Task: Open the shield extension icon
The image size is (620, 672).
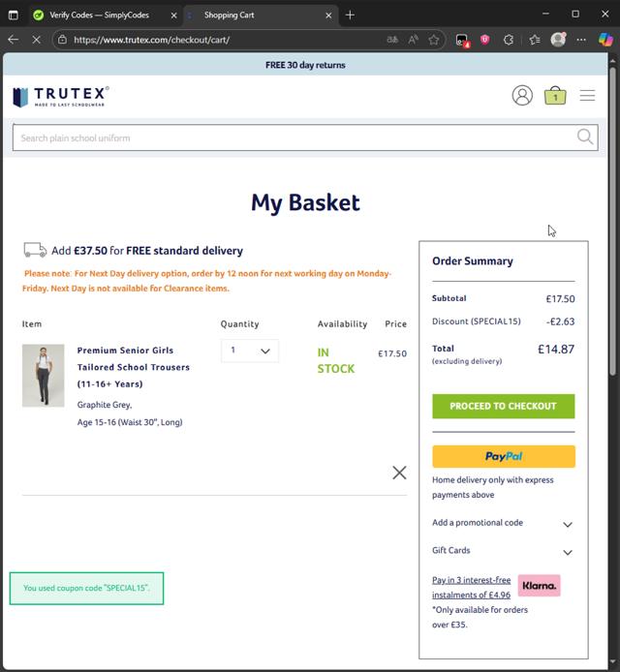Action: (x=485, y=40)
